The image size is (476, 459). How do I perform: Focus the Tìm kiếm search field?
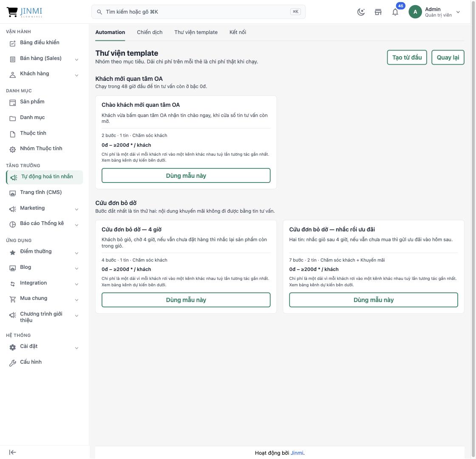click(x=198, y=12)
